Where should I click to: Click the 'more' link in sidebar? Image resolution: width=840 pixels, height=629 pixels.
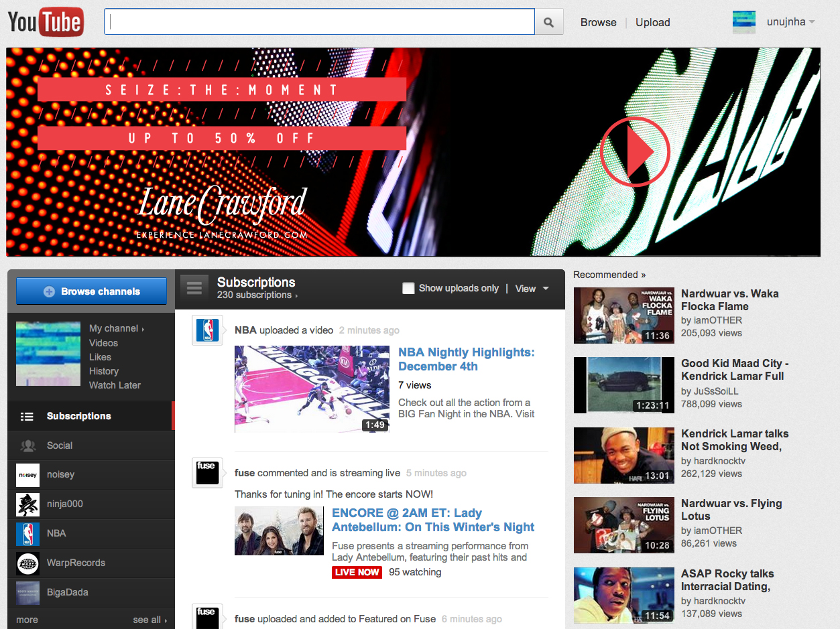point(27,620)
